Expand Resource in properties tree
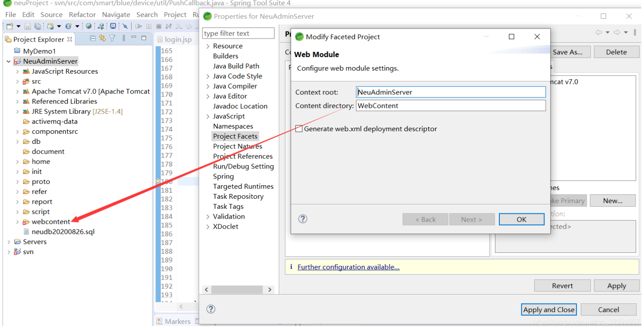644x330 pixels. (208, 46)
